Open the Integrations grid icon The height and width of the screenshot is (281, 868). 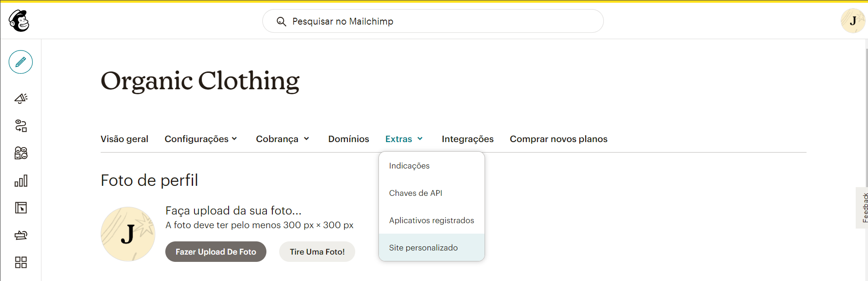pyautogui.click(x=21, y=262)
